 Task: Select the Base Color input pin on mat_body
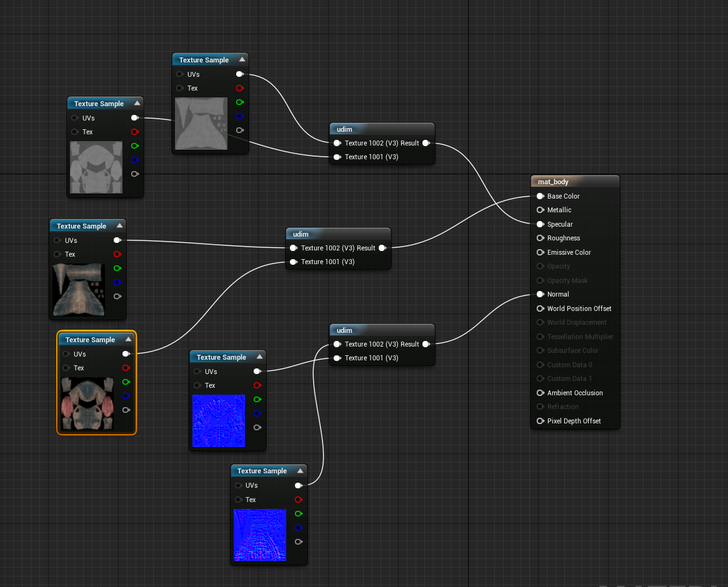tap(540, 196)
